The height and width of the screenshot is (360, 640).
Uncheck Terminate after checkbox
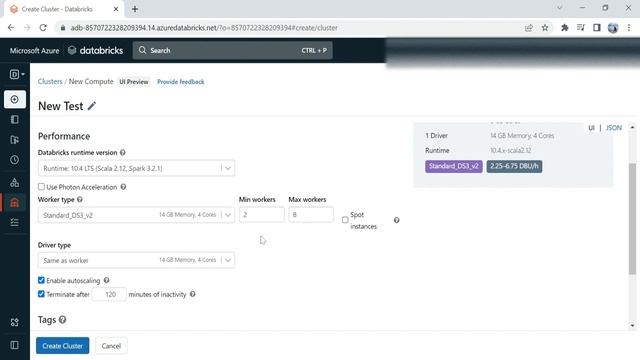[x=41, y=294]
